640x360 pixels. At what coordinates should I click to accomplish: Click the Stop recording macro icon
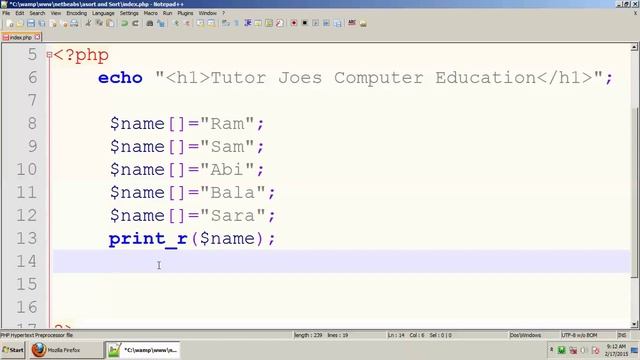(305, 23)
